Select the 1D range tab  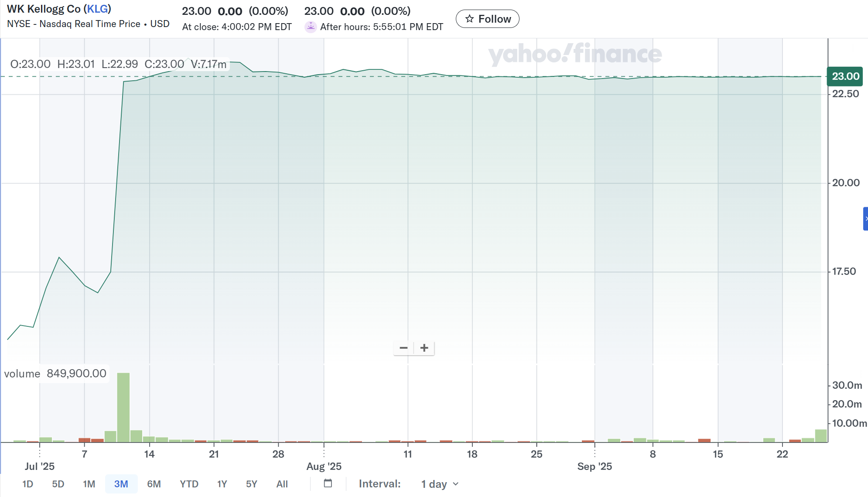click(x=27, y=484)
